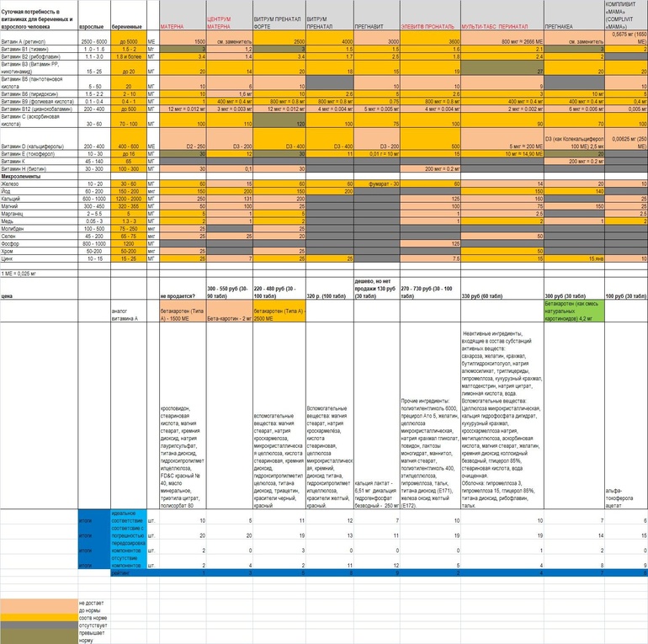Click the 'идеальное соответствие' totals label

tap(128, 517)
